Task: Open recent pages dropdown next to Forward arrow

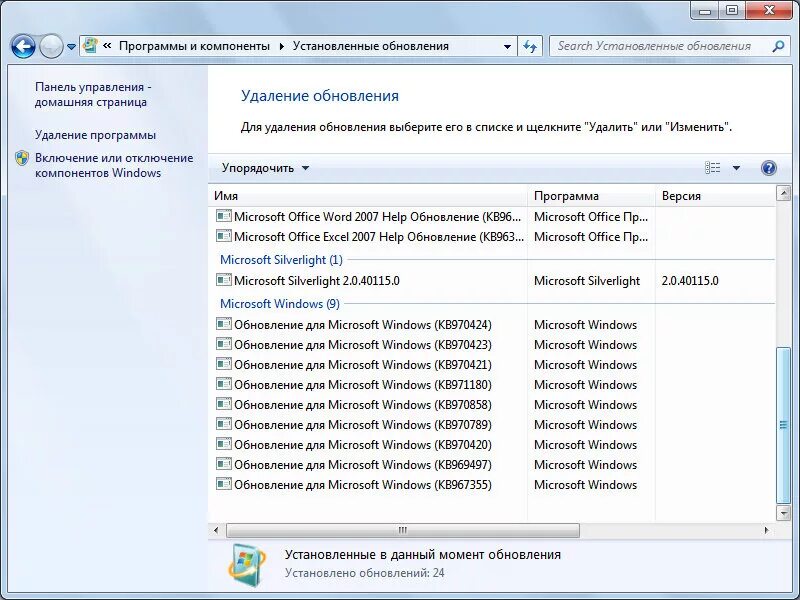Action: (71, 46)
